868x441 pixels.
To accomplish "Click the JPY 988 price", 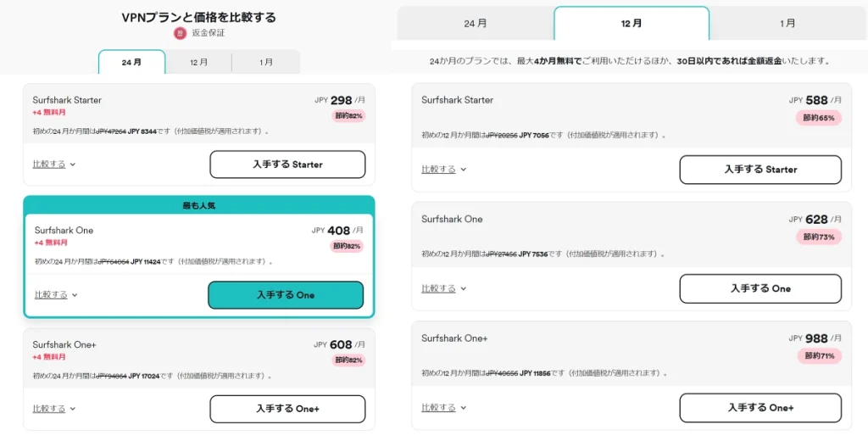I will click(x=815, y=338).
